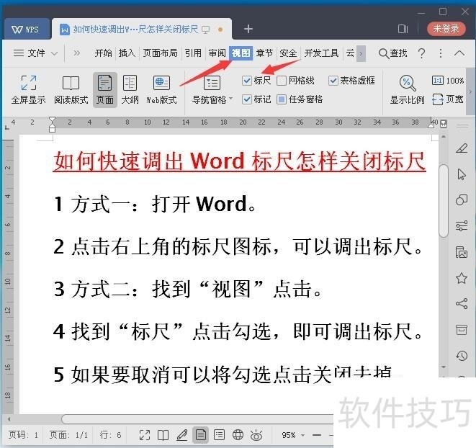
Task: Toggle the ruler button at scrollbar top
Action: (444, 124)
